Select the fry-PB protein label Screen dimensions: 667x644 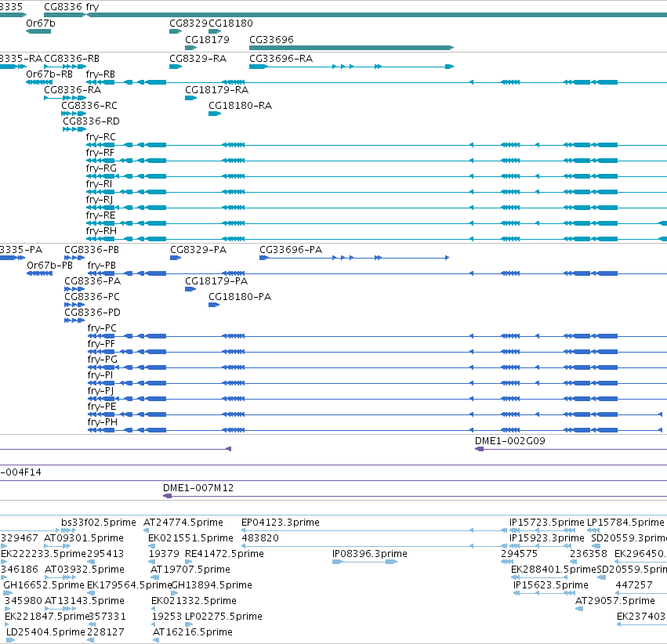coord(102,266)
